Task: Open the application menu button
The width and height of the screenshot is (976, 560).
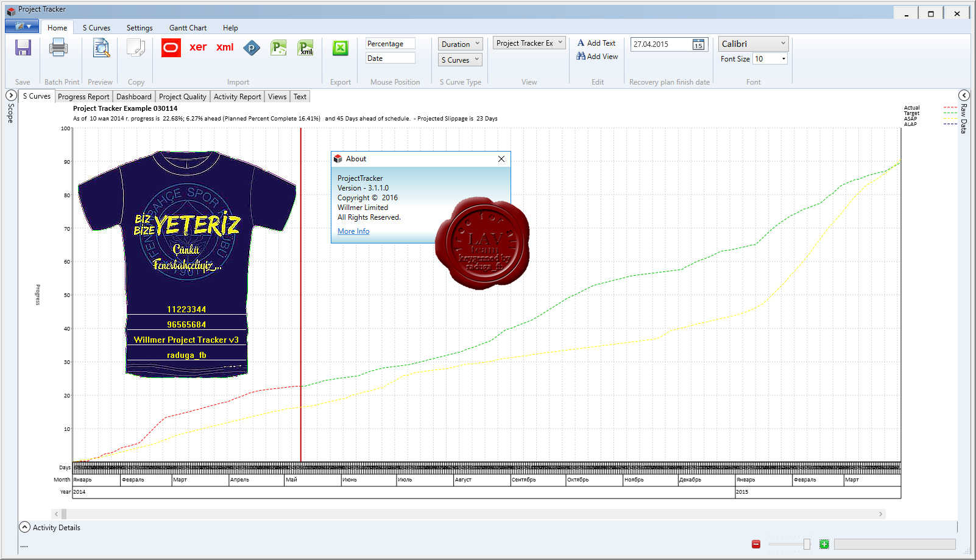Action: (22, 26)
